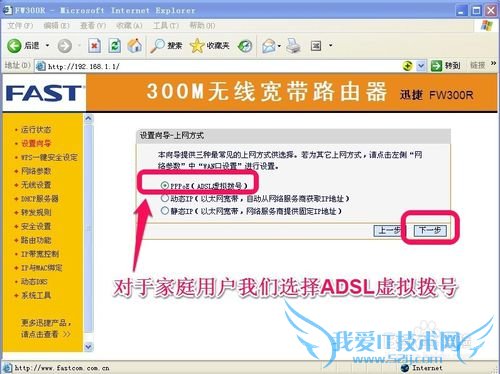The height and width of the screenshot is (374, 500).
Task: Open the History icon in toolbar
Action: pyautogui.click(x=245, y=46)
